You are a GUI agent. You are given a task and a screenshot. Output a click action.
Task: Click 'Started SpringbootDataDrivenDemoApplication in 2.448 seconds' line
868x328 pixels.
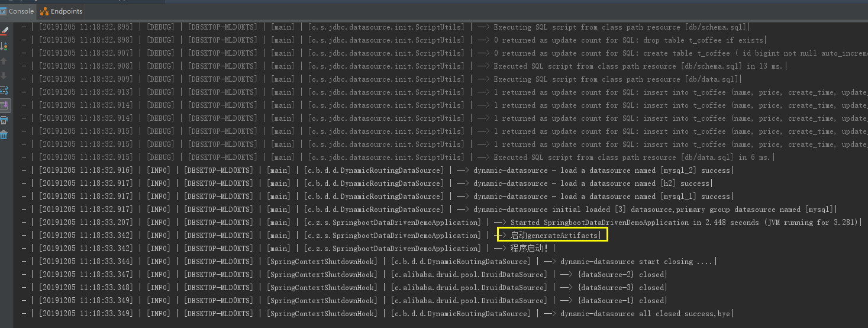[441, 223]
